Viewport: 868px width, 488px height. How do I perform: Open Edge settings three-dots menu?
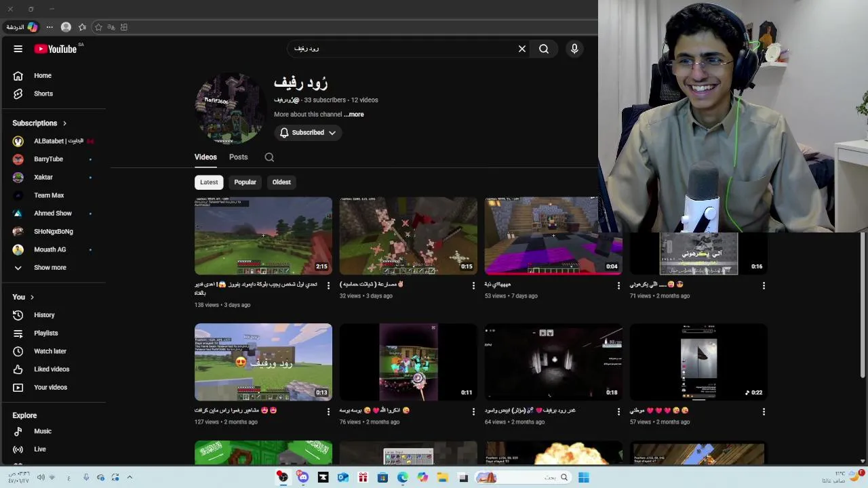(50, 27)
